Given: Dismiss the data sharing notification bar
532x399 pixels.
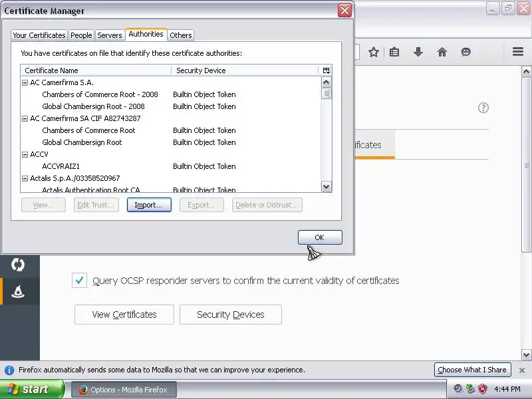Looking at the screenshot, I should [x=522, y=370].
